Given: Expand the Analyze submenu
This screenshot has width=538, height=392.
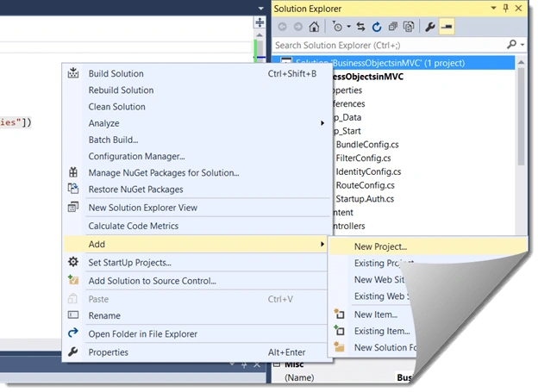Looking at the screenshot, I should pyautogui.click(x=197, y=123).
